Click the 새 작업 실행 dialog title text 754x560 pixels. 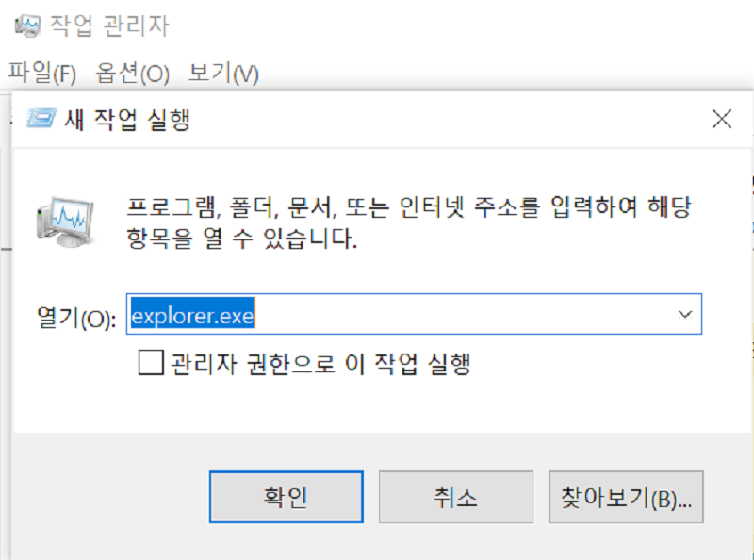(x=127, y=120)
